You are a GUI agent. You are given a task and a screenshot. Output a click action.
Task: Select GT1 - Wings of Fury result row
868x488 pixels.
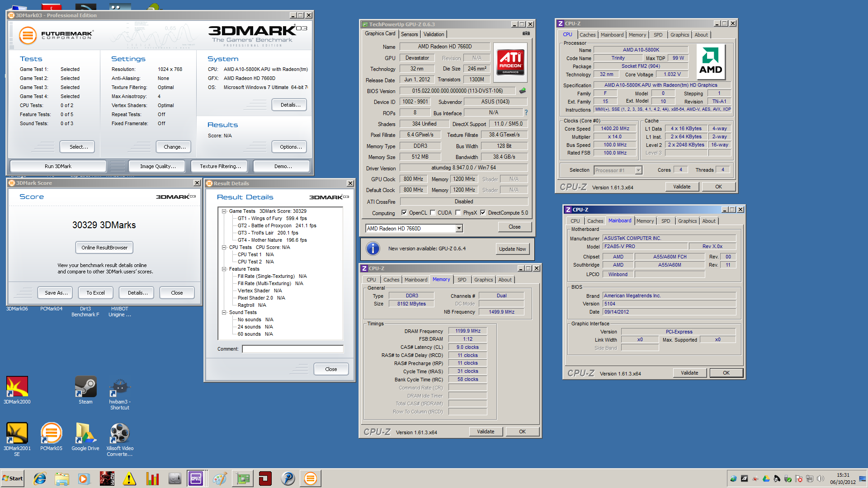click(x=272, y=218)
